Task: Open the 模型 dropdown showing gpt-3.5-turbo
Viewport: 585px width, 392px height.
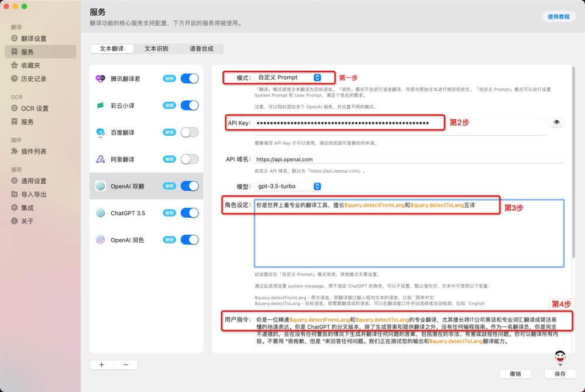Action: 288,186
